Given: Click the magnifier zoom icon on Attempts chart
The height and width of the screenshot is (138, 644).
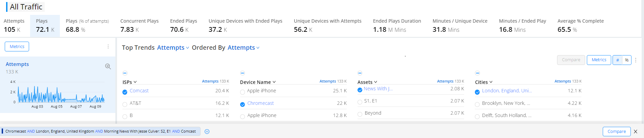Looking at the screenshot, I should click(108, 66).
